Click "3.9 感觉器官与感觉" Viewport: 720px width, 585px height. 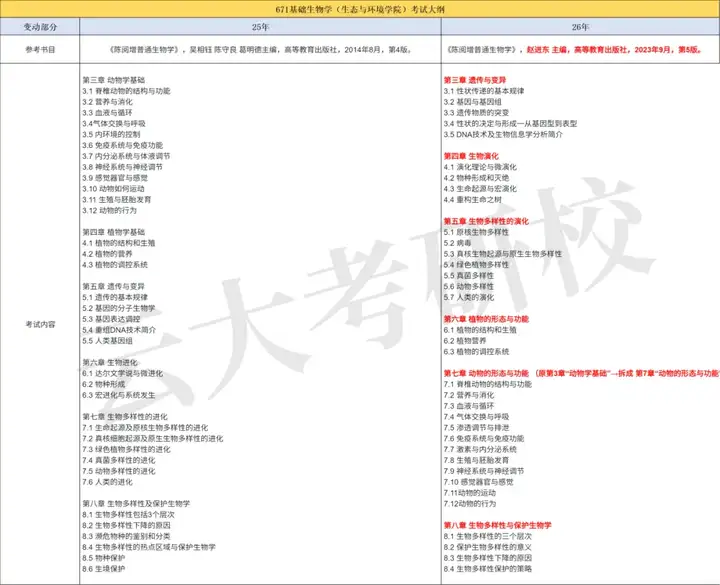(115, 178)
